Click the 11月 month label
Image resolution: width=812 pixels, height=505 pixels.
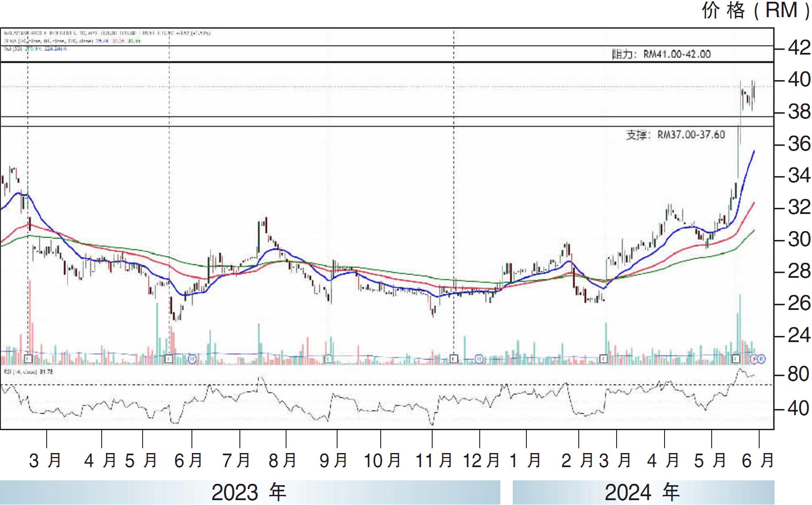434,461
